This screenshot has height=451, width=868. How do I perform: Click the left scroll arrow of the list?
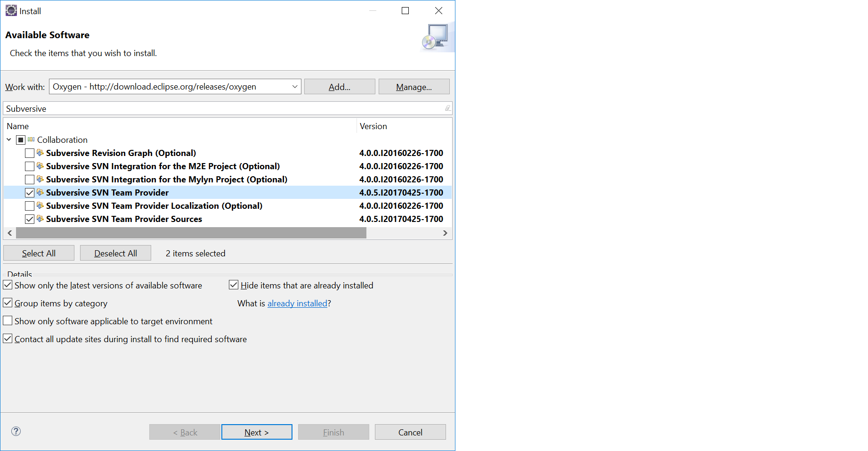point(10,233)
